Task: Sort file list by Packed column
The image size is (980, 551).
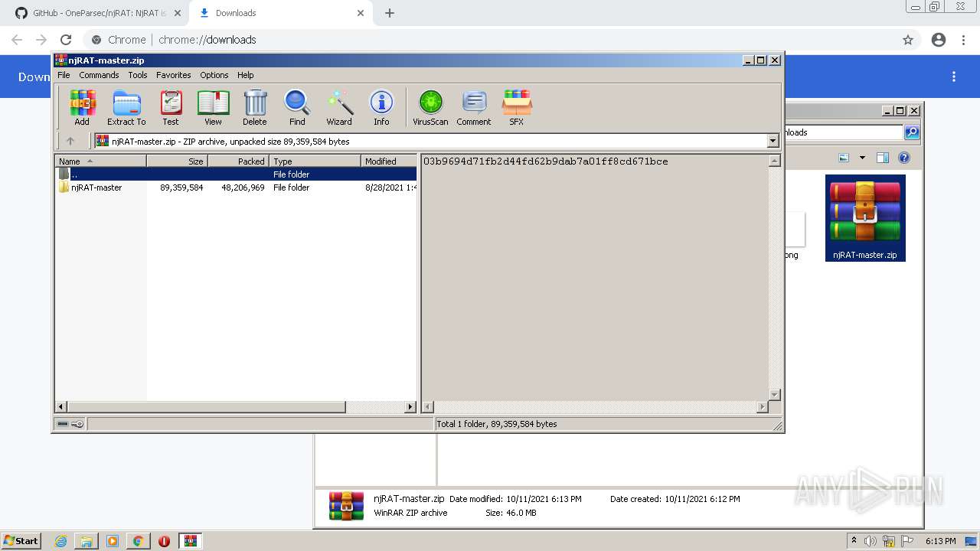Action: (x=238, y=161)
